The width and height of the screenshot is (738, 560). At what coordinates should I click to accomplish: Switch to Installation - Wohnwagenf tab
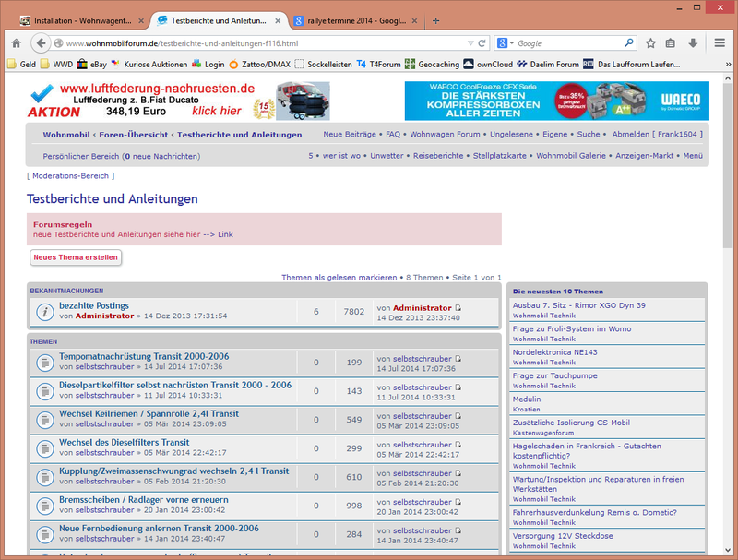coord(82,20)
